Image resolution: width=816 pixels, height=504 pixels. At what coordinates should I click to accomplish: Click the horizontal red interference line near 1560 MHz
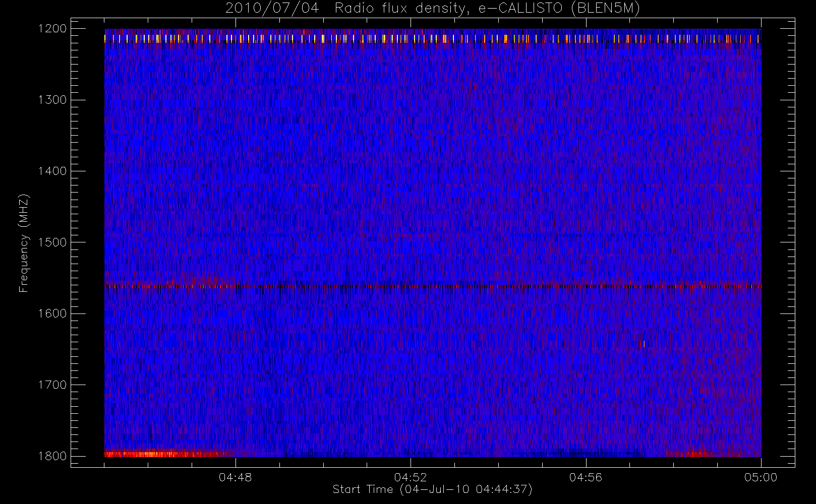[x=433, y=286]
